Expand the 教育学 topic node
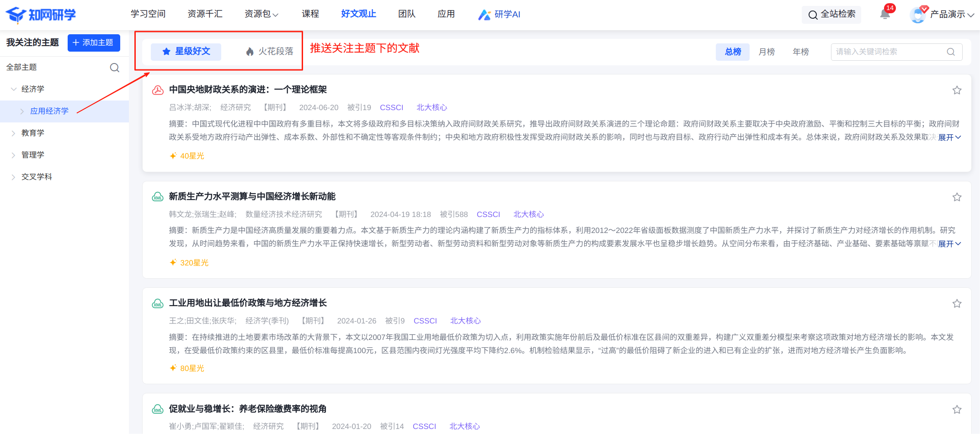Screen dimensions: 980x434 [14, 133]
